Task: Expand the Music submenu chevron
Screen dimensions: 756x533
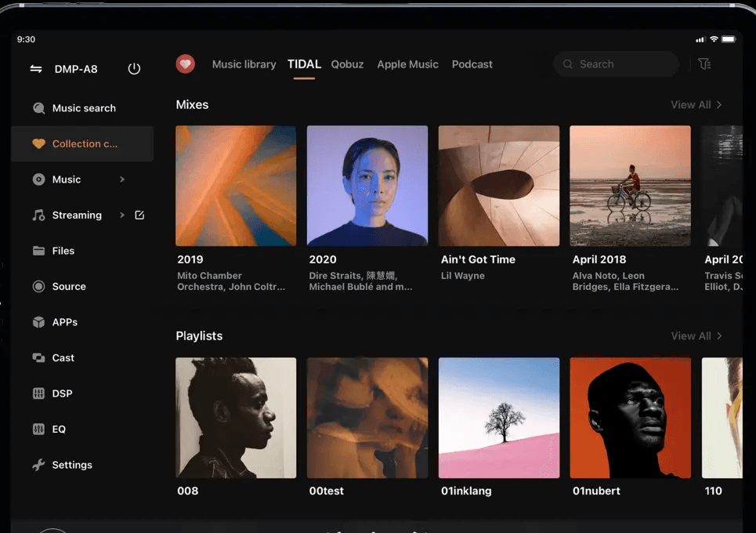Action: [x=122, y=179]
